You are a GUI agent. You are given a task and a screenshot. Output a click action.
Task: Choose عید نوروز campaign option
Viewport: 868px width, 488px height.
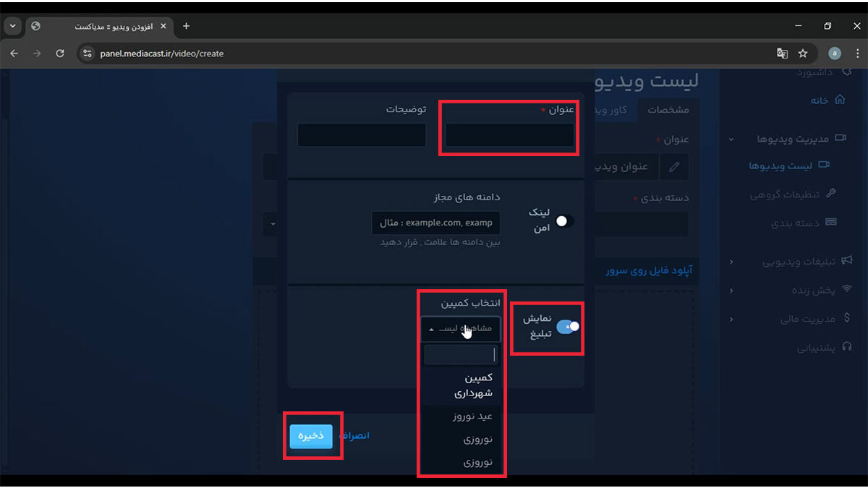click(472, 416)
